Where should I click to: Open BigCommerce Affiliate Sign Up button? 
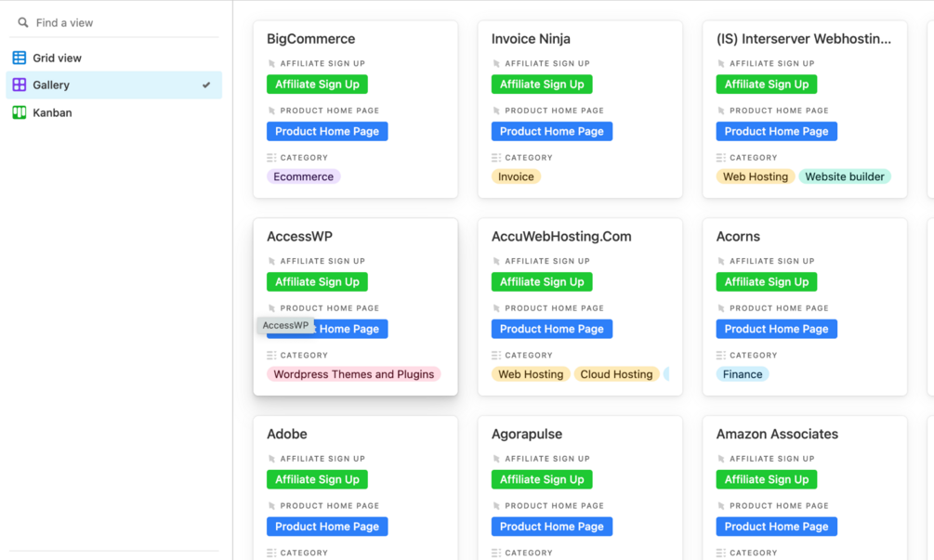click(x=317, y=84)
